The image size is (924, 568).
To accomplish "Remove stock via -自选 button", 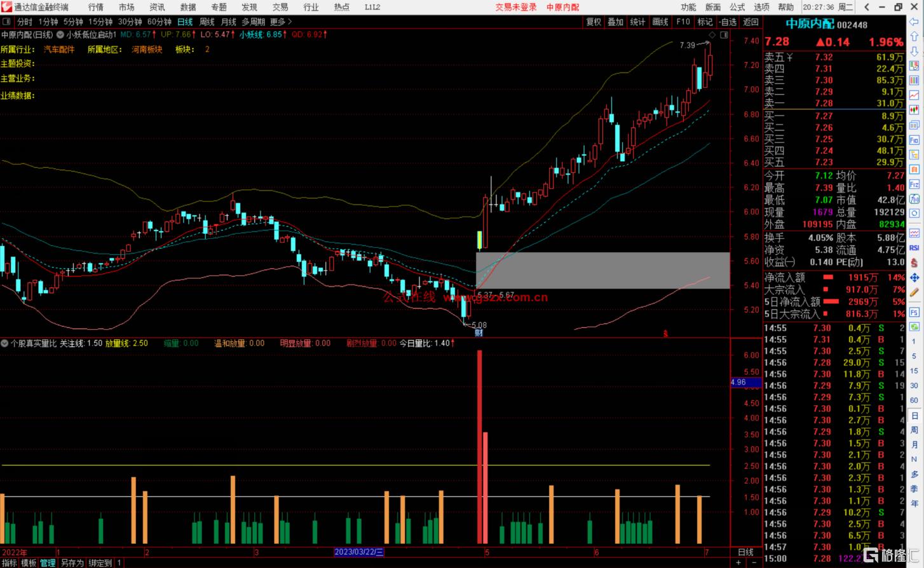I will (728, 22).
